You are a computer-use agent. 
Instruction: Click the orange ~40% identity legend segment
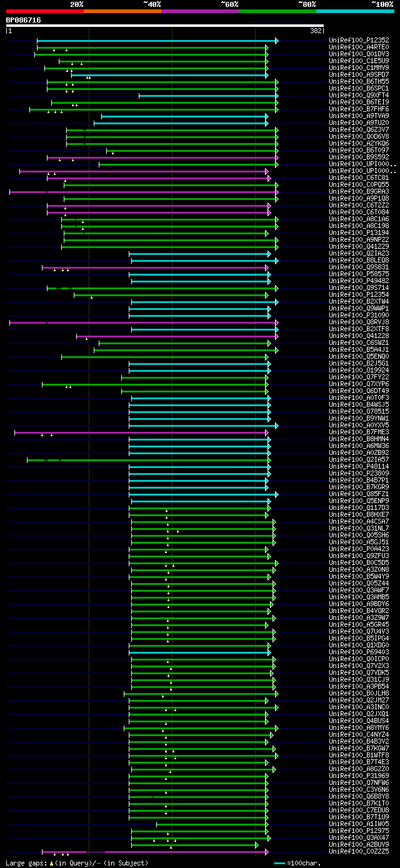[122, 11]
